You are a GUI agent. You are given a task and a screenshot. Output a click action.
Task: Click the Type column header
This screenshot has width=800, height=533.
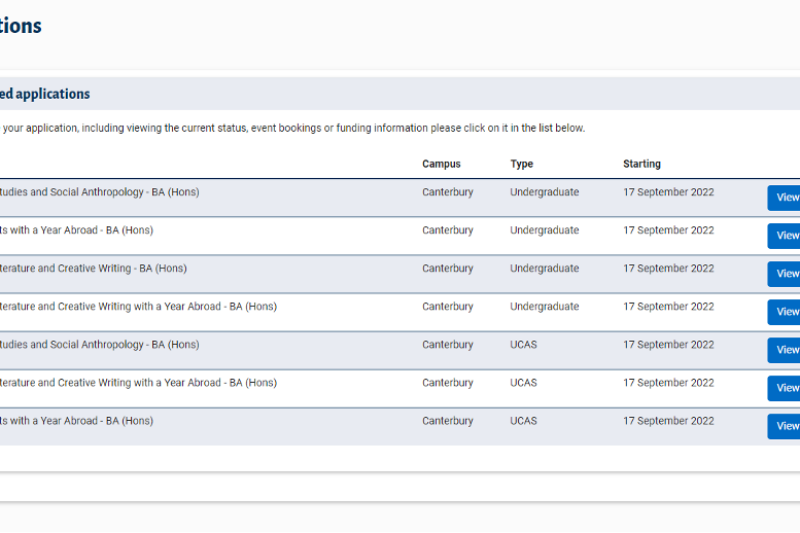521,164
